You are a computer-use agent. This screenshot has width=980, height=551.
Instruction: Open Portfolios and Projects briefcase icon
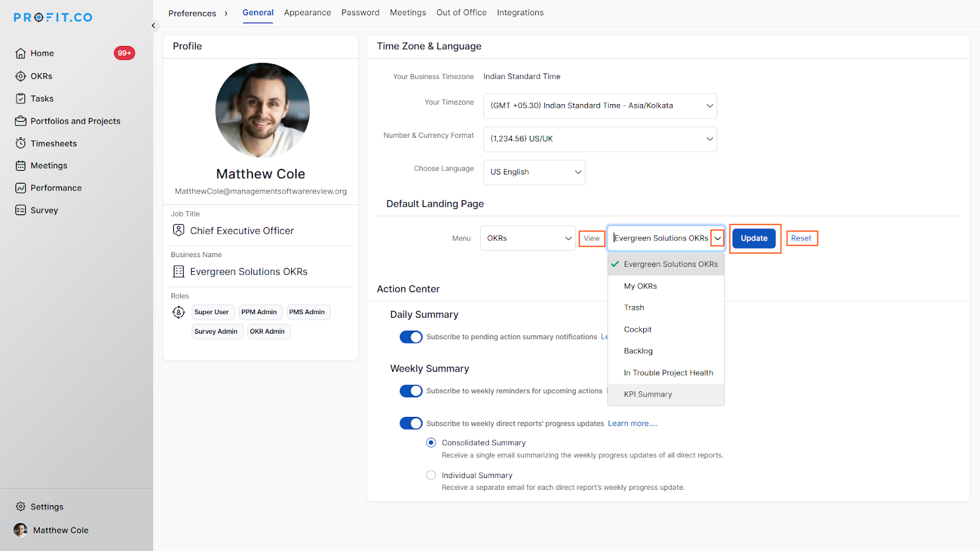point(21,121)
